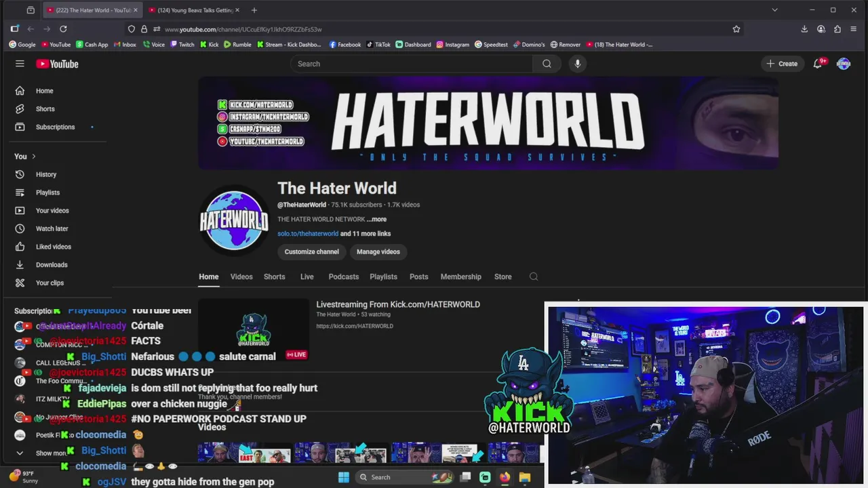Open the Twitch bookmark
The width and height of the screenshot is (868, 488).
pos(182,45)
